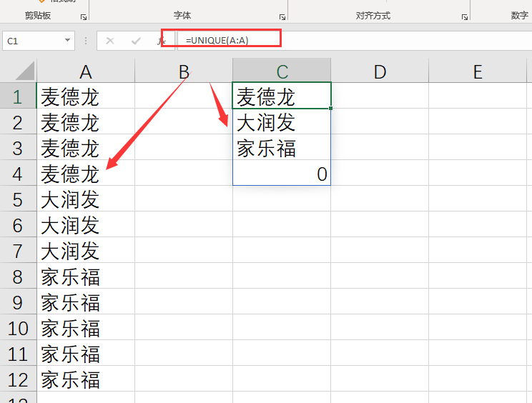Click cell C2 containing 大润发
Image resolution: width=532 pixels, height=403 pixels.
click(x=282, y=121)
